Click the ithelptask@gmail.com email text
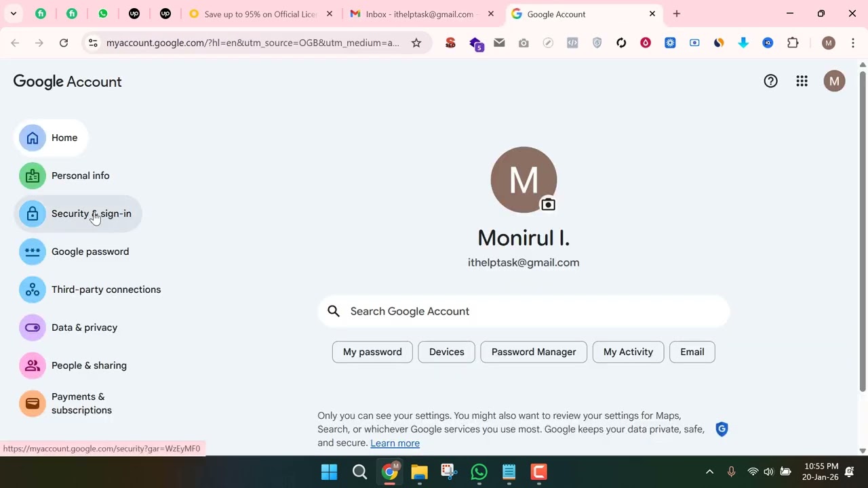 coord(524,262)
